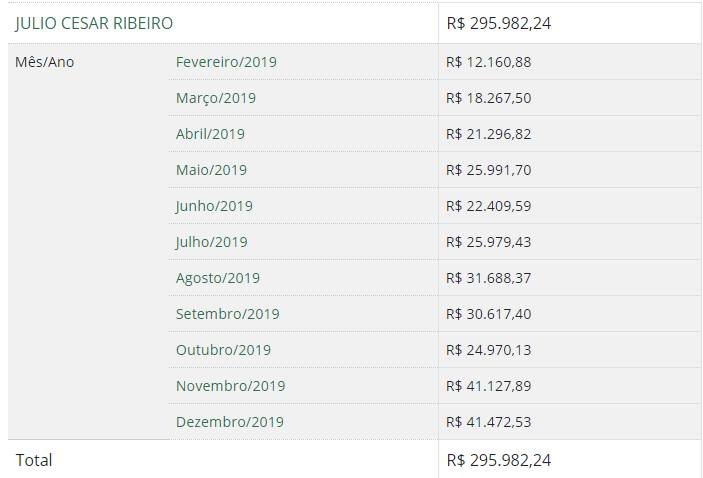Click the R$ 12.160,88 amount cell
The image size is (703, 478).
click(488, 62)
